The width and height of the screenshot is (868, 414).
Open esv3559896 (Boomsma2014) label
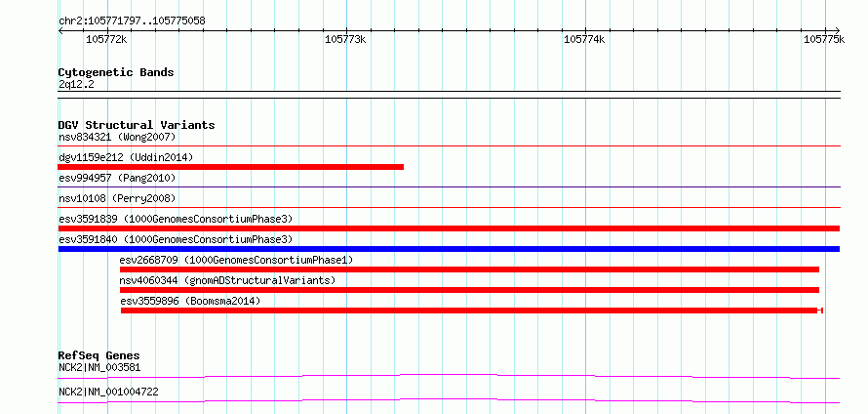[x=190, y=301]
